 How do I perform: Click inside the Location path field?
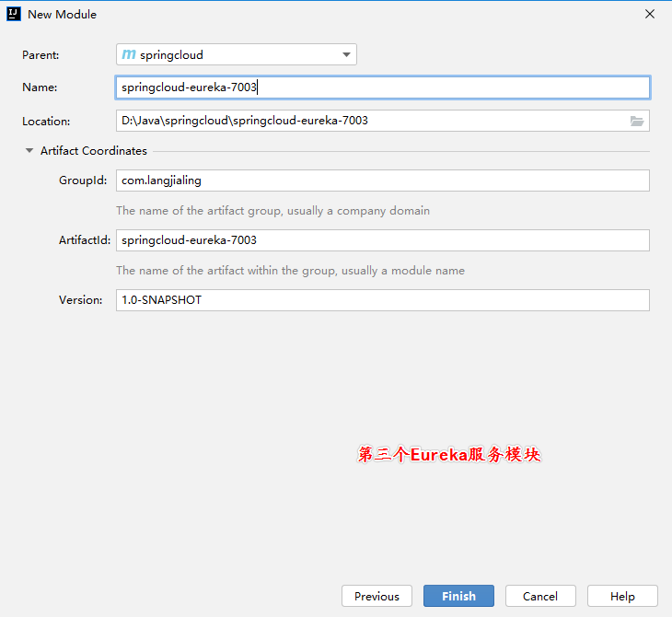pos(368,121)
